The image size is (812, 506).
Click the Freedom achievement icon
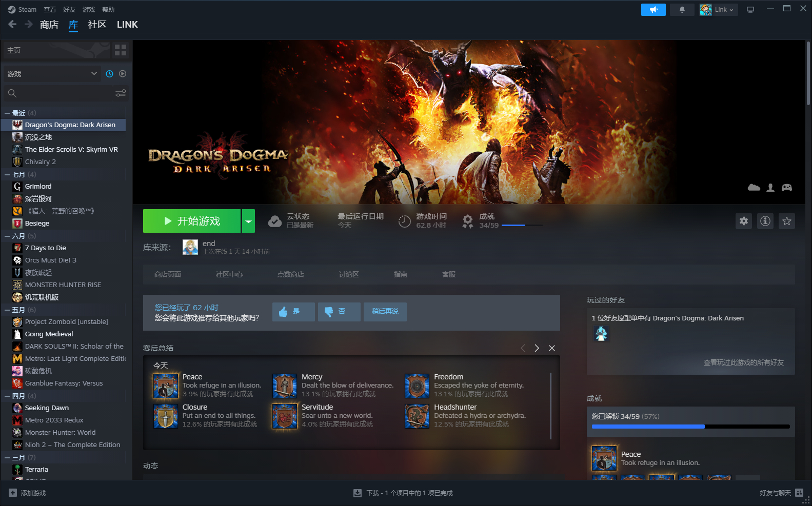click(417, 386)
